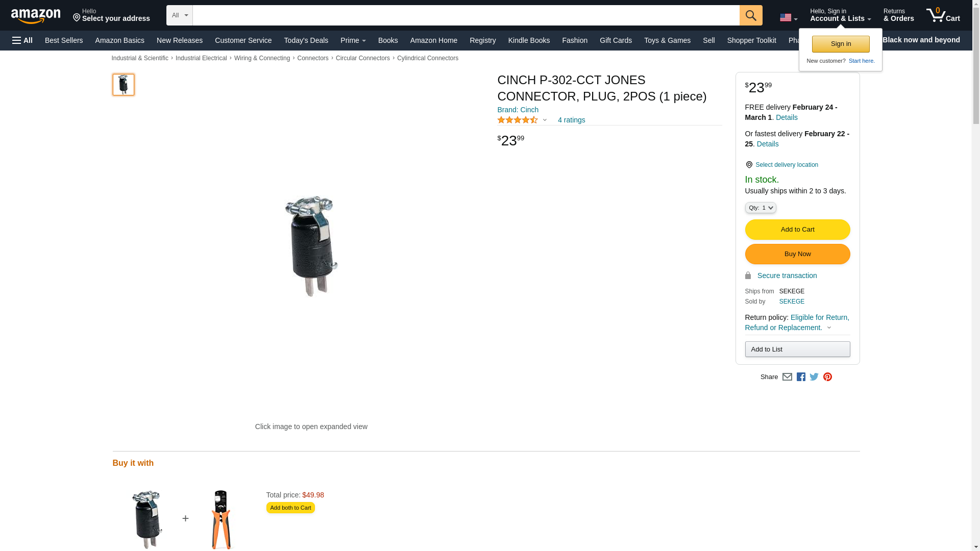Viewport: 980px width, 551px height.
Task: Select the connector product thumbnail
Action: tap(124, 85)
